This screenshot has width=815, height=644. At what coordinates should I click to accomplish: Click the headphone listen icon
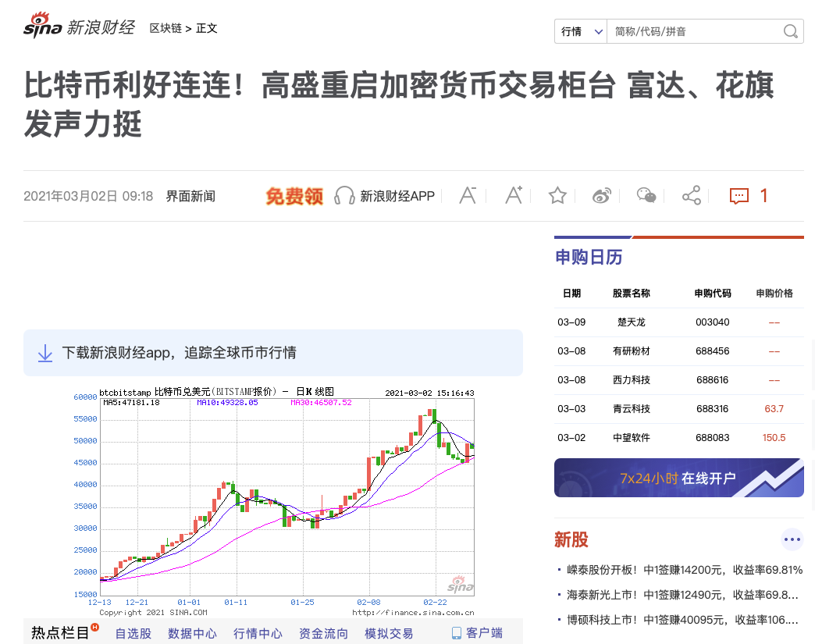[x=343, y=196]
